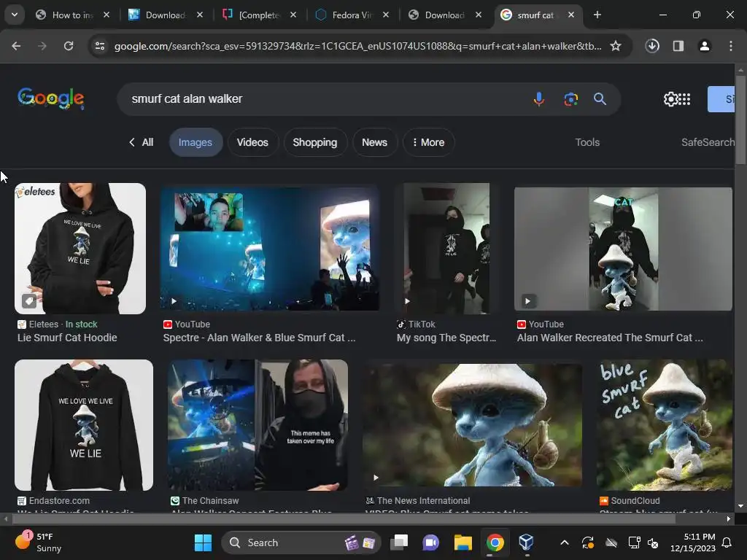The width and height of the screenshot is (747, 560).
Task: Open Google quick settings gear
Action: pyautogui.click(x=670, y=99)
